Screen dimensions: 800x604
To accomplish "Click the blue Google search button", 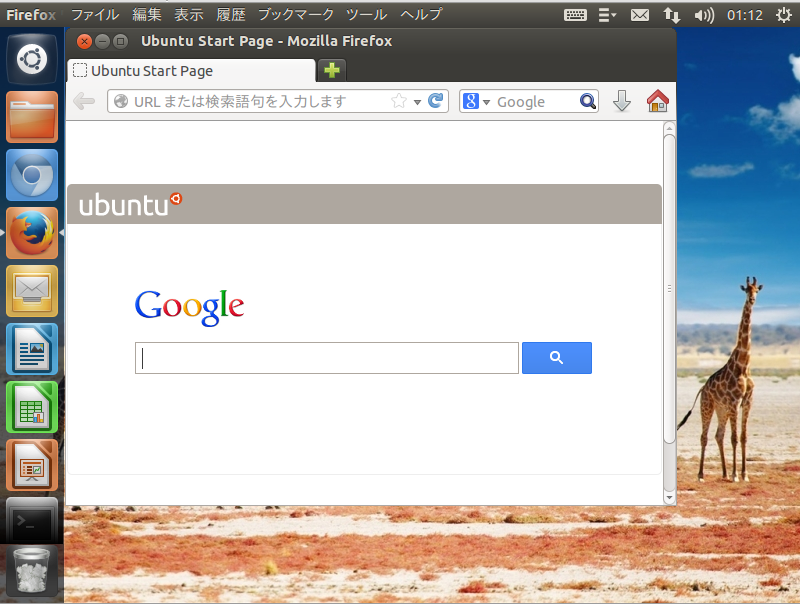I will pos(557,358).
